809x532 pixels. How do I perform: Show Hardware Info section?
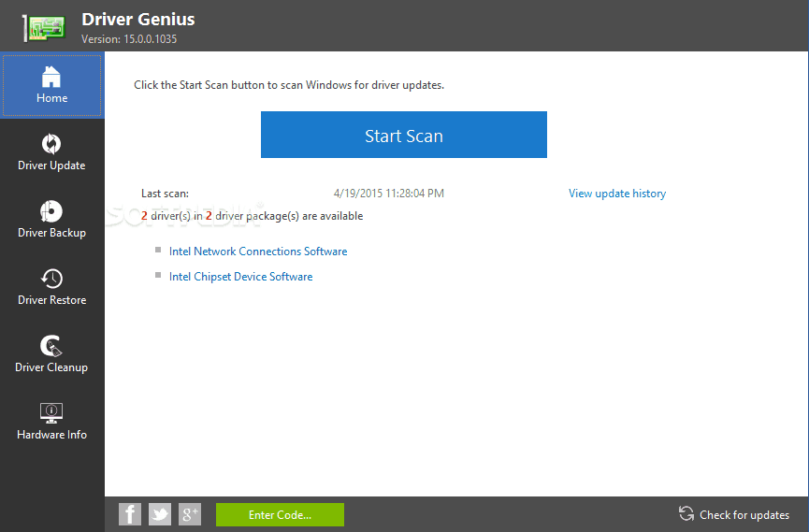pyautogui.click(x=52, y=422)
